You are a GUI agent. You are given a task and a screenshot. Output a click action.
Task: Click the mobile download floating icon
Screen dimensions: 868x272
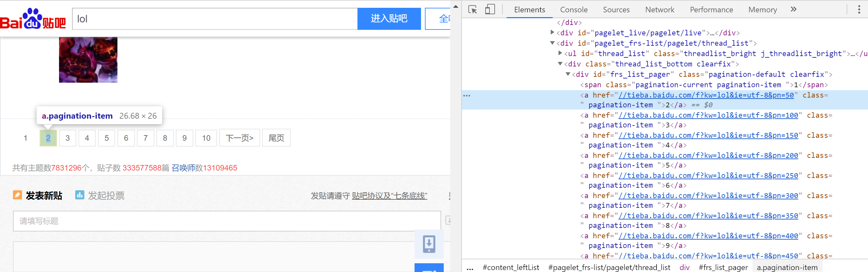coord(428,244)
